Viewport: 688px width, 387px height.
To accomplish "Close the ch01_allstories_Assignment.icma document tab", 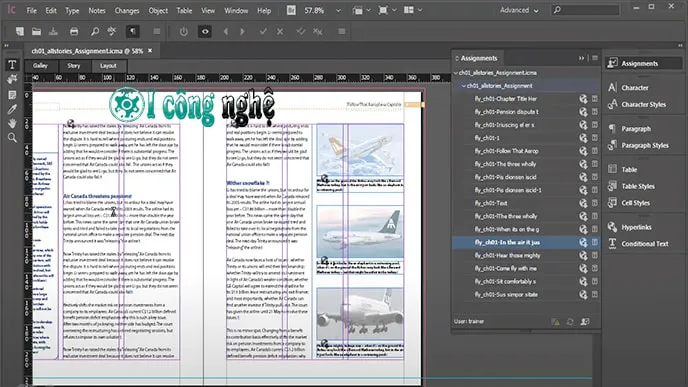I will (x=150, y=51).
